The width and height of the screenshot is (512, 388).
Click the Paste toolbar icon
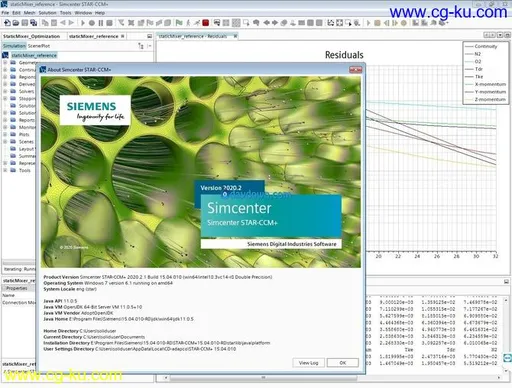click(54, 23)
